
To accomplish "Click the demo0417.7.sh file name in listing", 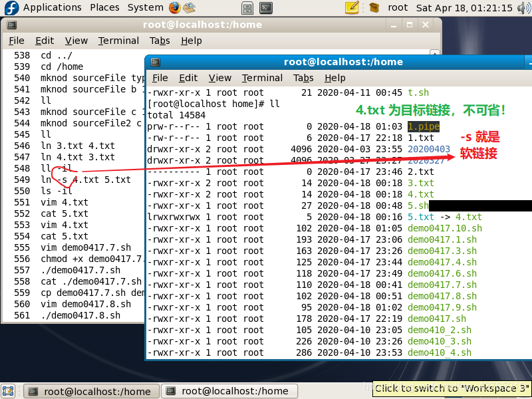I will [442, 285].
